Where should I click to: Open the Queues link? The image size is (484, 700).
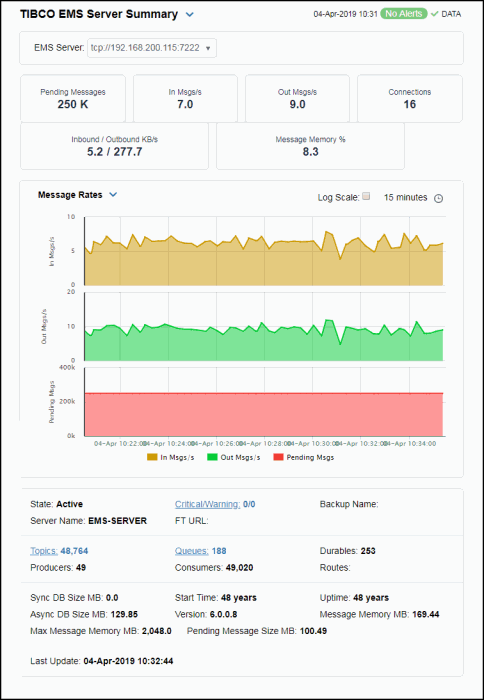pyautogui.click(x=192, y=551)
